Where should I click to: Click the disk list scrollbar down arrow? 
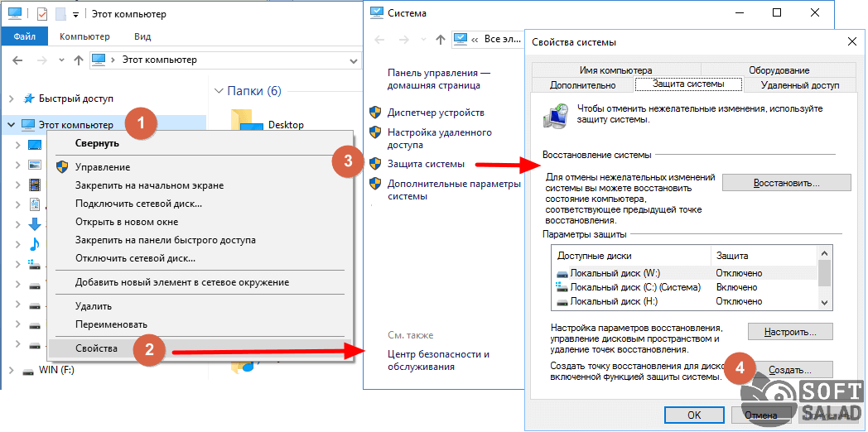point(824,303)
